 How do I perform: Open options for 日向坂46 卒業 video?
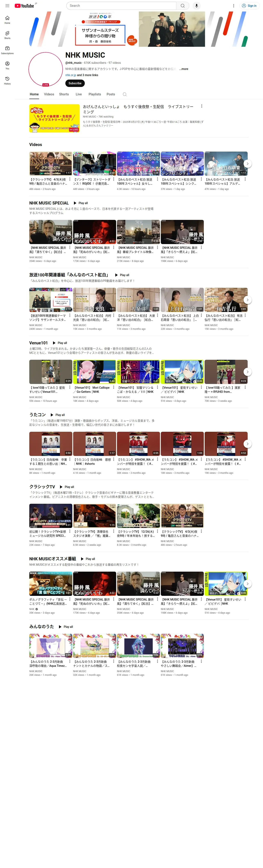[70, 459]
